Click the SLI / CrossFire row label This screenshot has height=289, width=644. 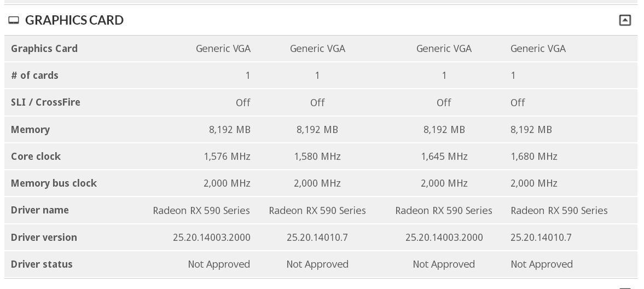click(45, 102)
